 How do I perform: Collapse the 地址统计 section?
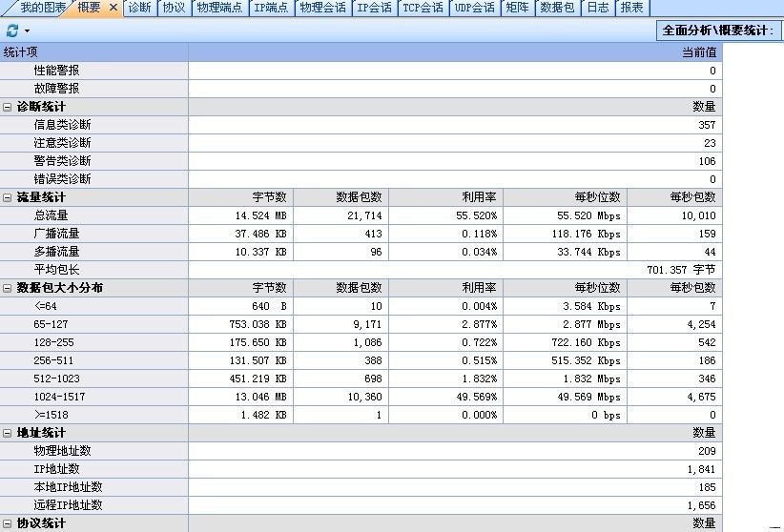(x=8, y=433)
